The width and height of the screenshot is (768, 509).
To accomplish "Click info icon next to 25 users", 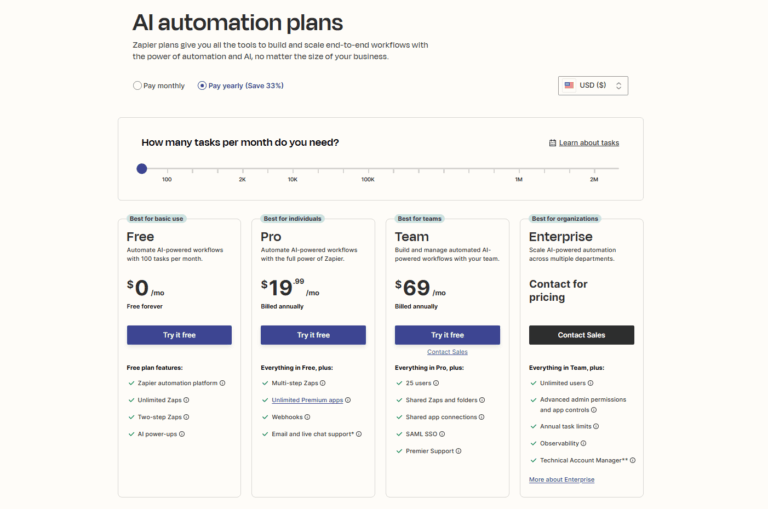I will 436,383.
